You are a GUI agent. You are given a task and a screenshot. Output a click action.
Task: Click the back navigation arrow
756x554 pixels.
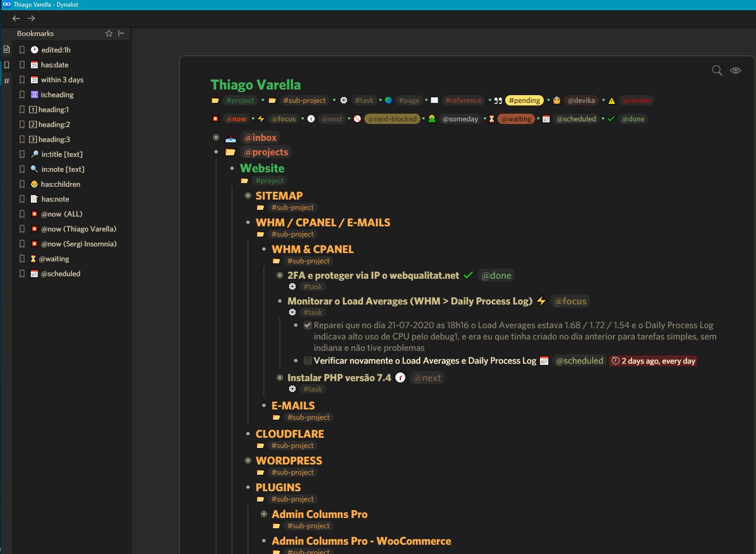click(16, 19)
